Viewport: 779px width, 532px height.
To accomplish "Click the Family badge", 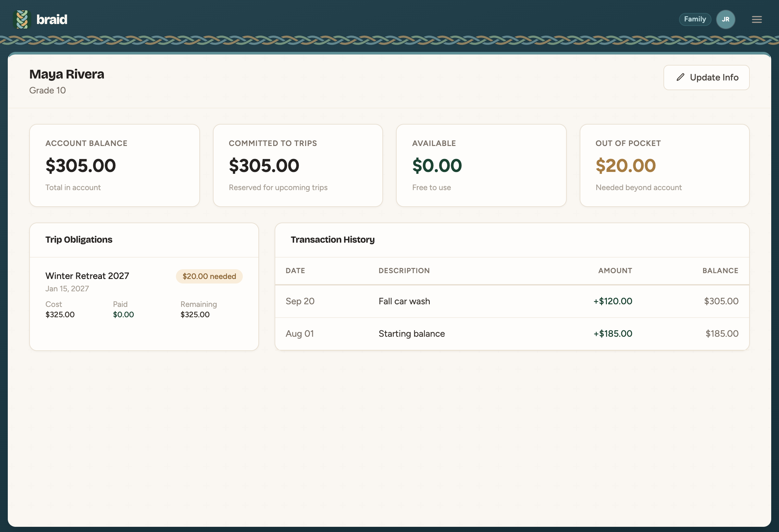I will pos(695,19).
